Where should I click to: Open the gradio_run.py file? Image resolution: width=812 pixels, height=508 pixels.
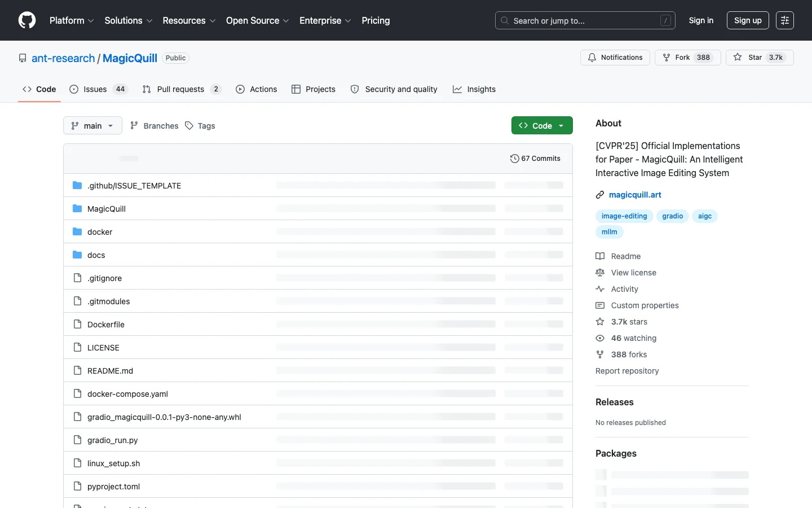(x=113, y=440)
